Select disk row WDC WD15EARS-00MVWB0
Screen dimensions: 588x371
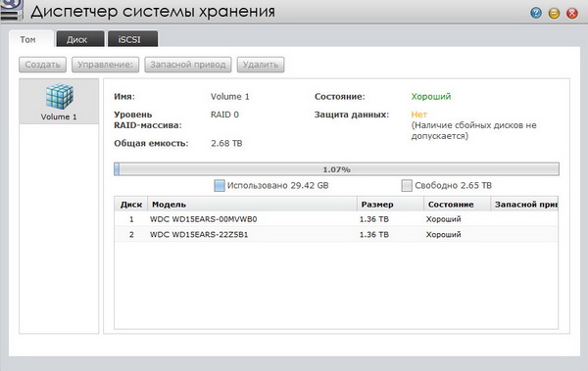336,219
